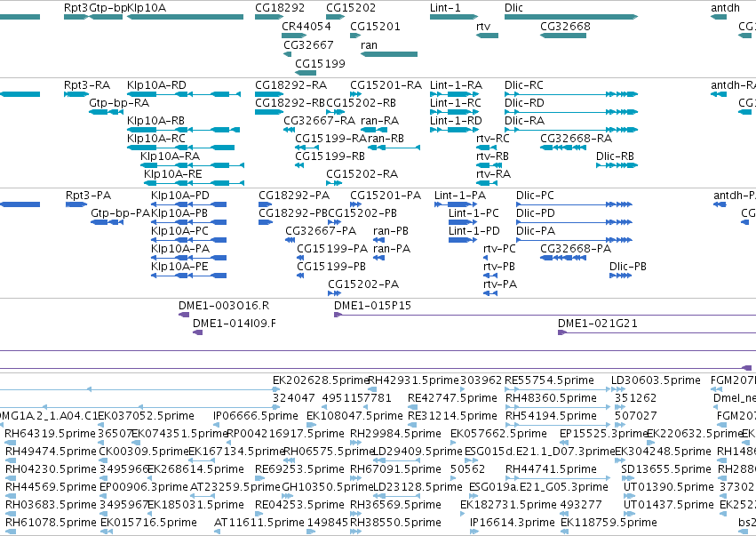Click protein Lint-1-PD label
The image size is (756, 536).
tap(474, 231)
